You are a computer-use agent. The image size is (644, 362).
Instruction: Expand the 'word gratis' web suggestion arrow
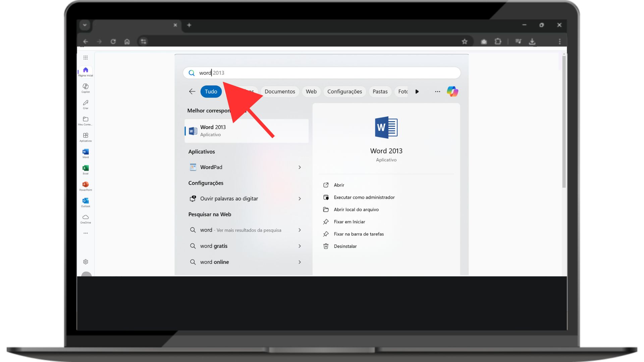300,246
